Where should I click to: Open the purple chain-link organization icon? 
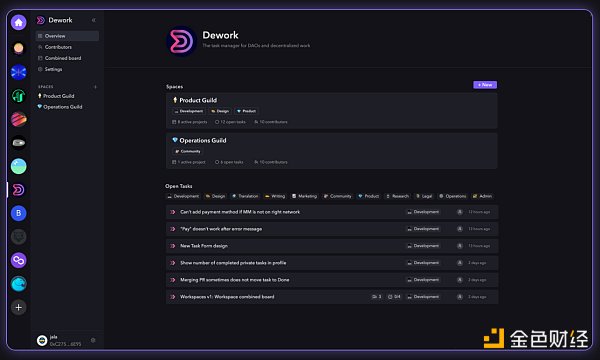click(18, 261)
